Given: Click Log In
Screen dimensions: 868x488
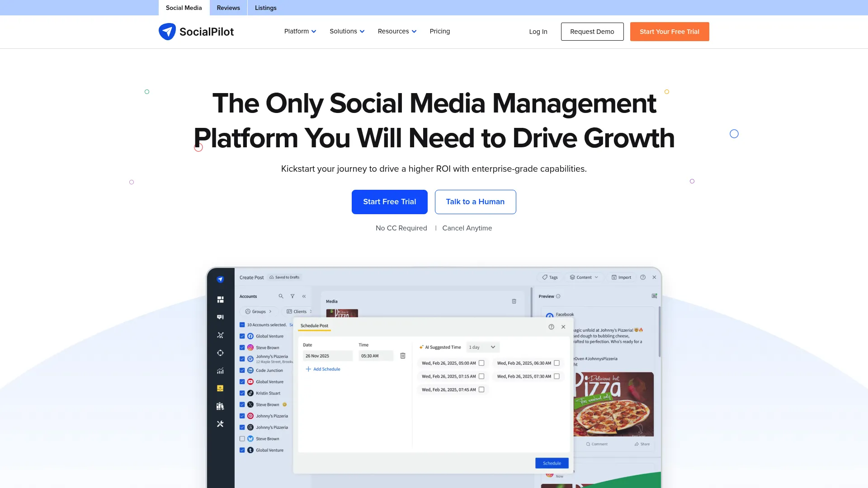Looking at the screenshot, I should click(538, 32).
